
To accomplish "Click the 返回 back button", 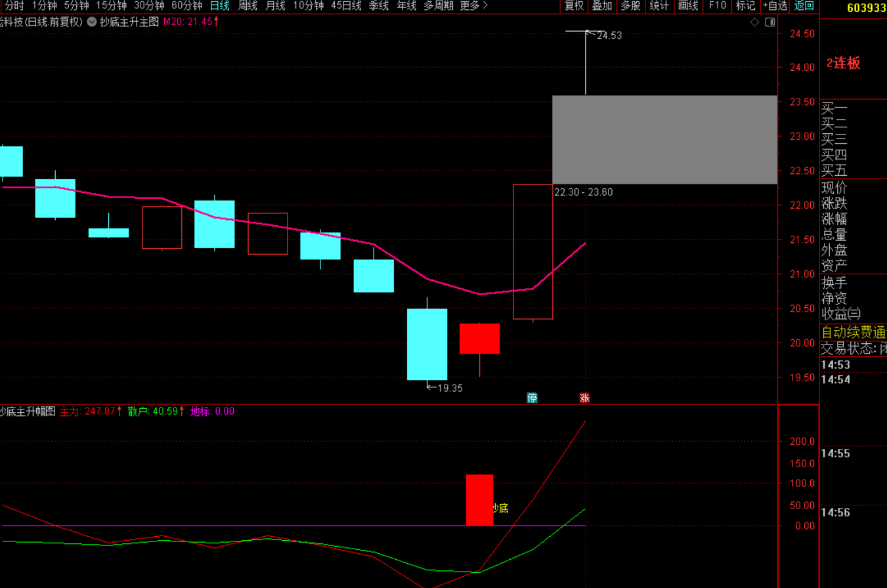I will click(804, 6).
